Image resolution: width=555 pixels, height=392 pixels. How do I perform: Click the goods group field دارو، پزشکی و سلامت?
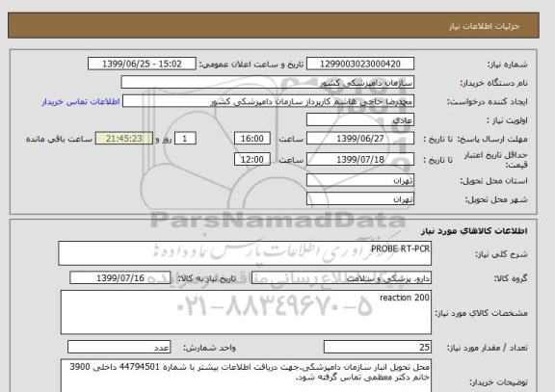coord(341,278)
